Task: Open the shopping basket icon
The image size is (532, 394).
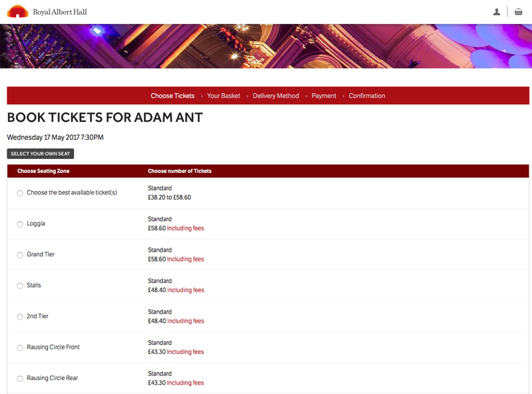Action: click(x=519, y=12)
